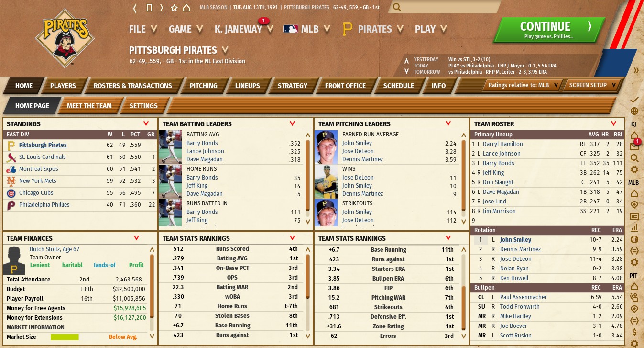Click the star bookmark icon in top bar
The width and height of the screenshot is (644, 348).
click(x=174, y=8)
